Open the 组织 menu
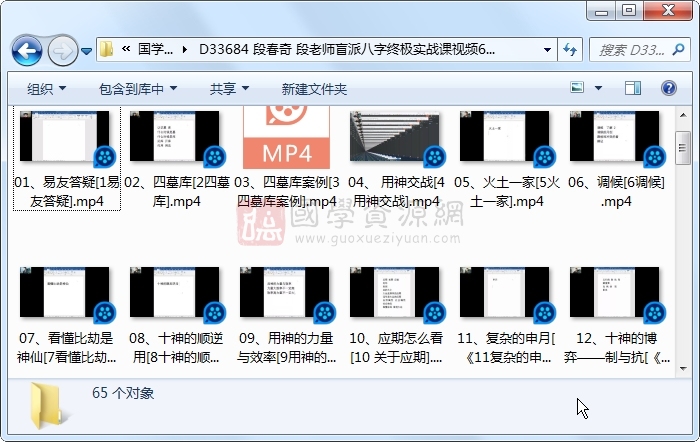 [x=46, y=89]
